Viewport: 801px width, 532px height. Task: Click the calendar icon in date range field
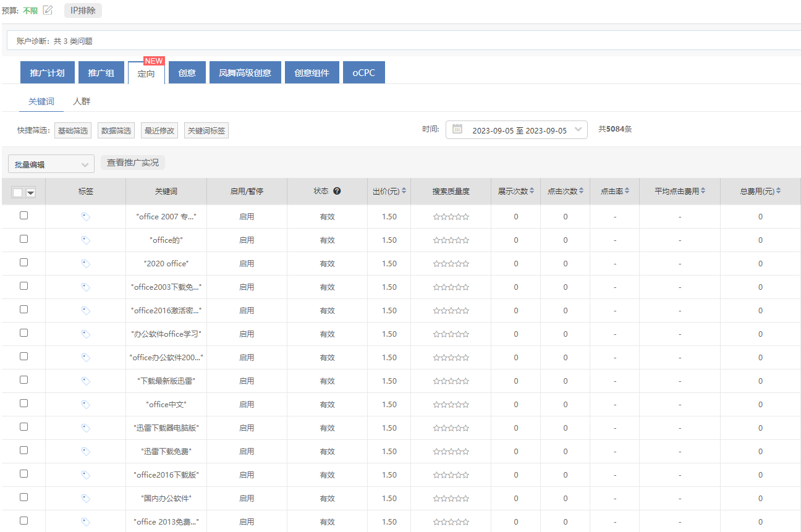457,130
